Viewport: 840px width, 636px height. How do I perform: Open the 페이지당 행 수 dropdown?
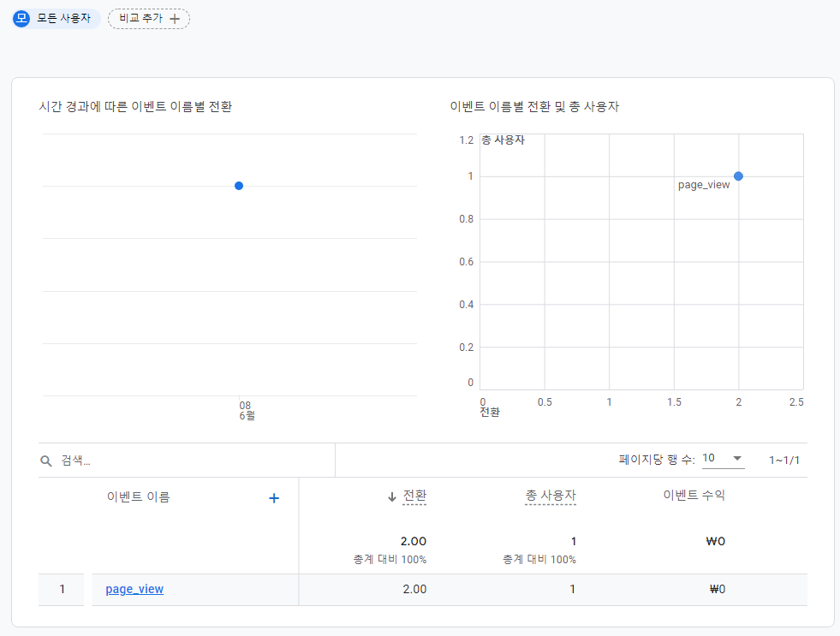click(x=723, y=459)
